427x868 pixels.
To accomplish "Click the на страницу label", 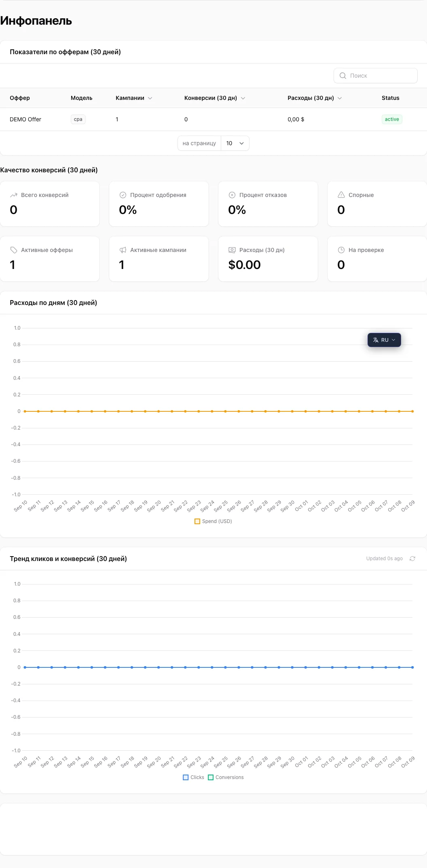I will tap(199, 143).
